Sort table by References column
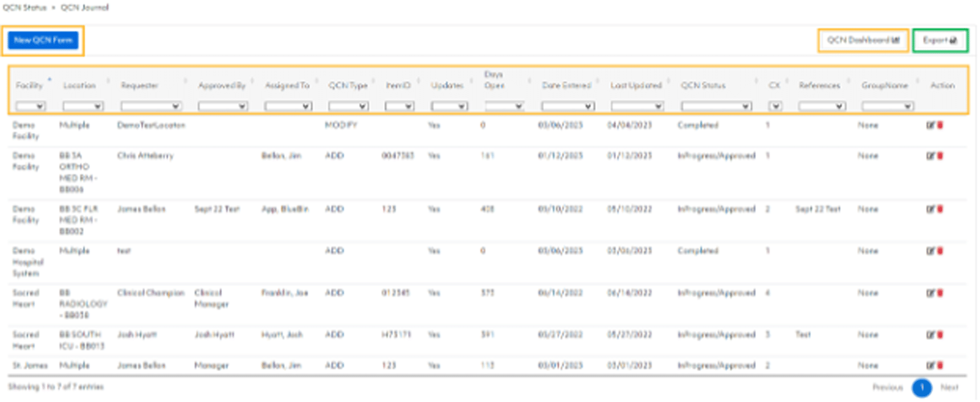Image resolution: width=980 pixels, height=402 pixels. click(x=819, y=85)
